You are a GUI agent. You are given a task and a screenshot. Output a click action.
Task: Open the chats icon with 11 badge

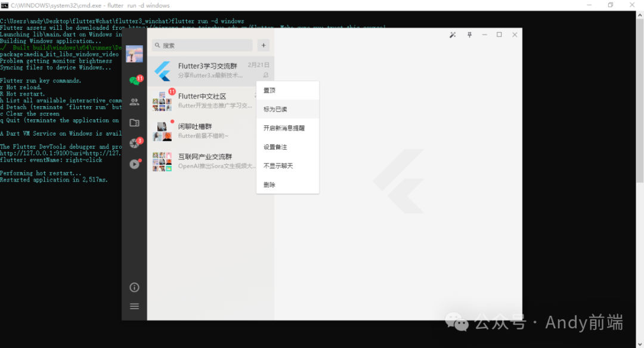[135, 80]
